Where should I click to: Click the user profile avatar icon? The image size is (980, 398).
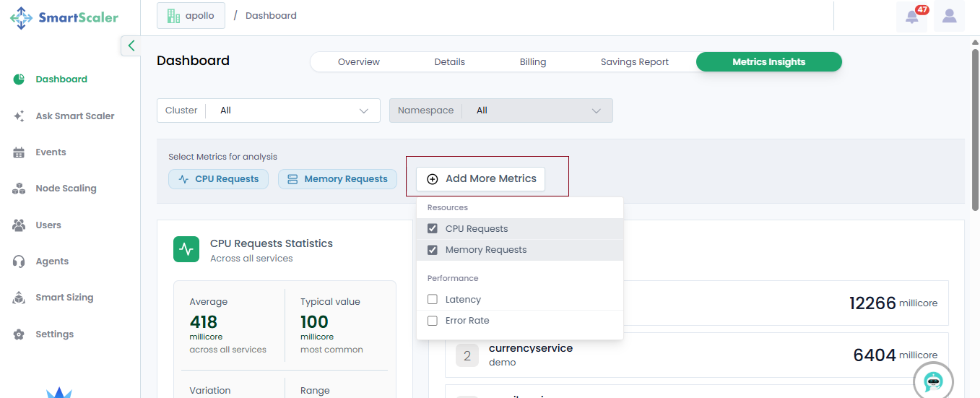949,16
